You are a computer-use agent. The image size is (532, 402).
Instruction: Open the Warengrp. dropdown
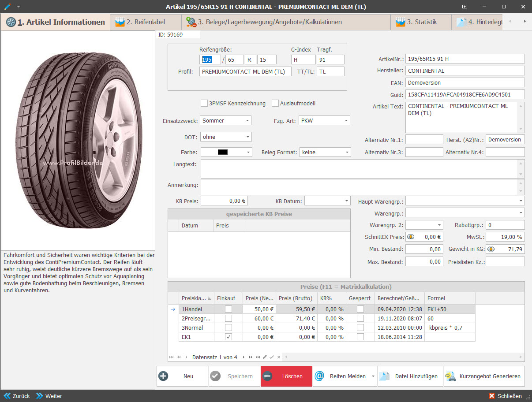coord(521,213)
